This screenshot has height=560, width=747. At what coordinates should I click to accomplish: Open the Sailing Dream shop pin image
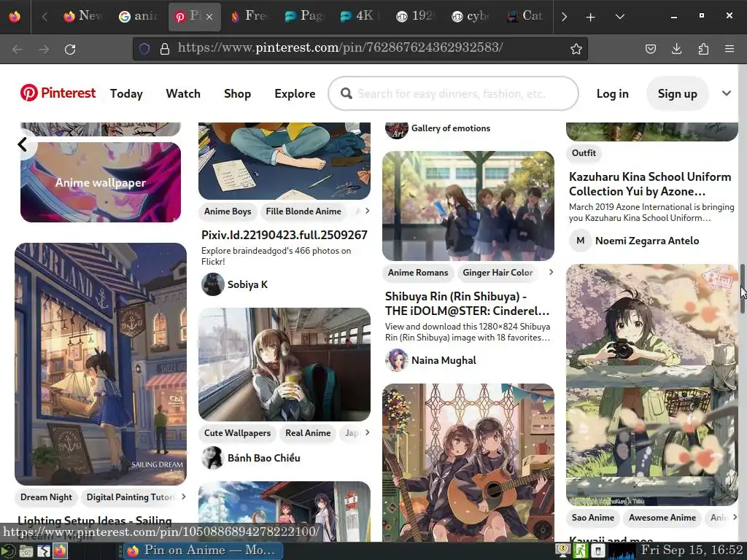pyautogui.click(x=101, y=364)
